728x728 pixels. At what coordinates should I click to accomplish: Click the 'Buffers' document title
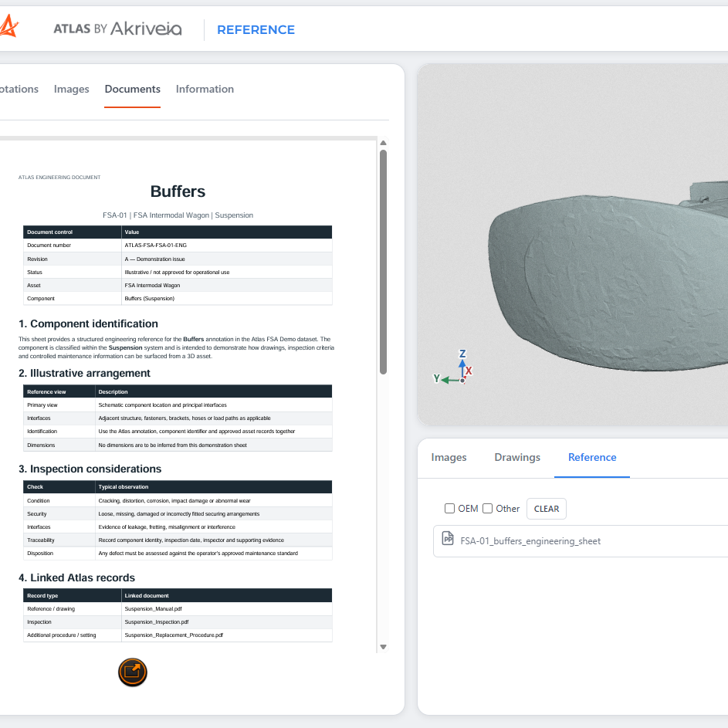[x=178, y=191]
